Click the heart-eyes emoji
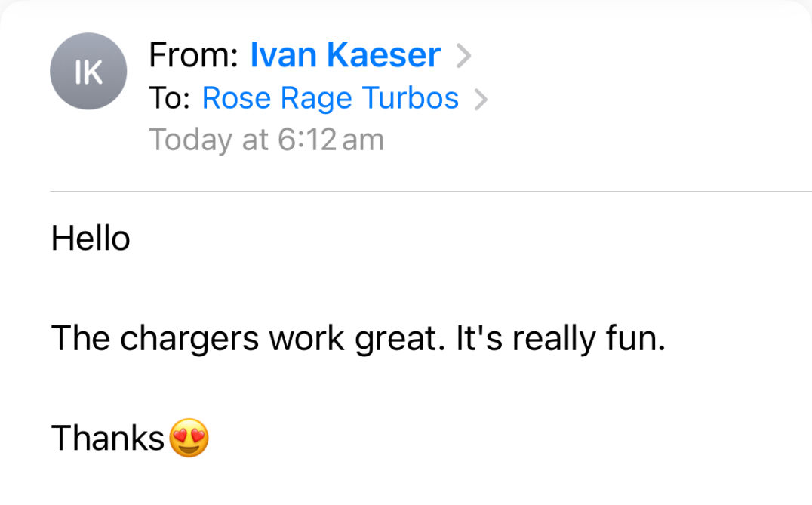Screen dimensions: 812x505 pos(189,438)
